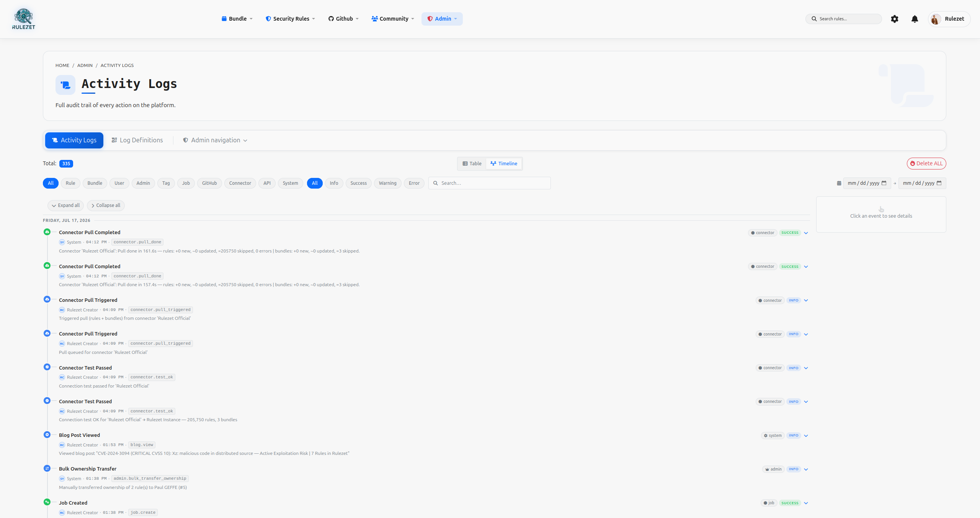This screenshot has height=518, width=980.
Task: Filter logs by System category
Action: coord(291,183)
